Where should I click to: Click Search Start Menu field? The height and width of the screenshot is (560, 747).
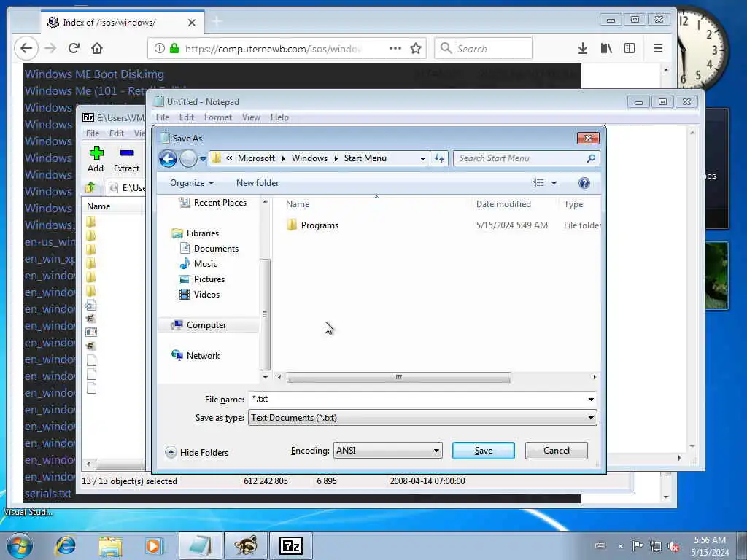521,158
